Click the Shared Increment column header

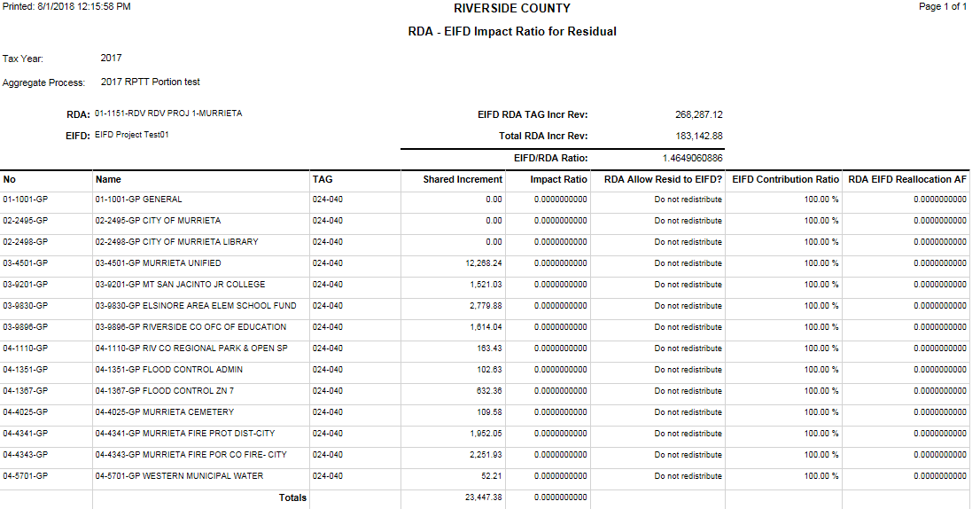(463, 179)
